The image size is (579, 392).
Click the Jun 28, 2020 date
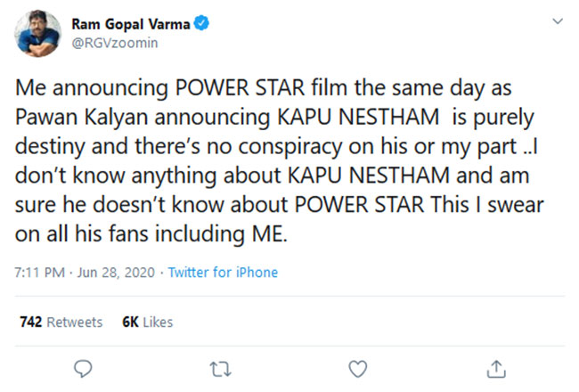[115, 272]
